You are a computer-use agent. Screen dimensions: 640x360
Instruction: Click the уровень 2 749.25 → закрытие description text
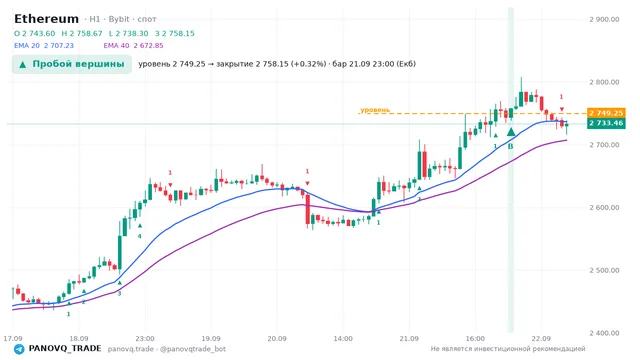click(277, 64)
